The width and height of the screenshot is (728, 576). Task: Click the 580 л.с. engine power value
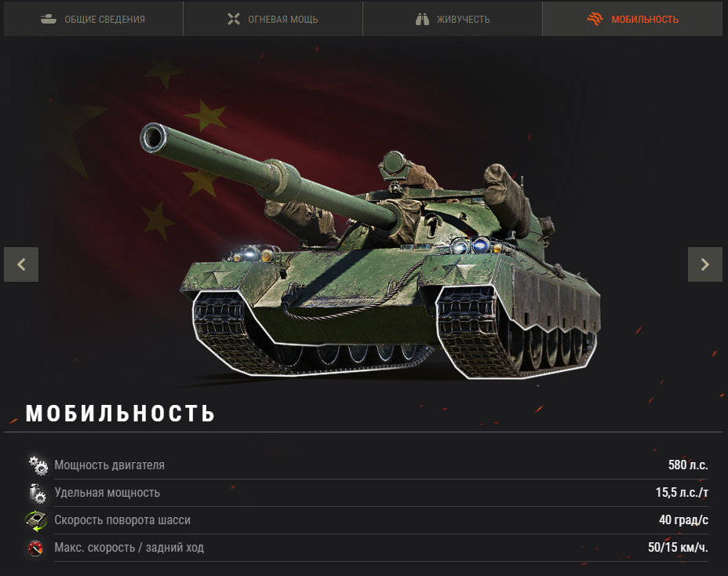click(x=688, y=465)
